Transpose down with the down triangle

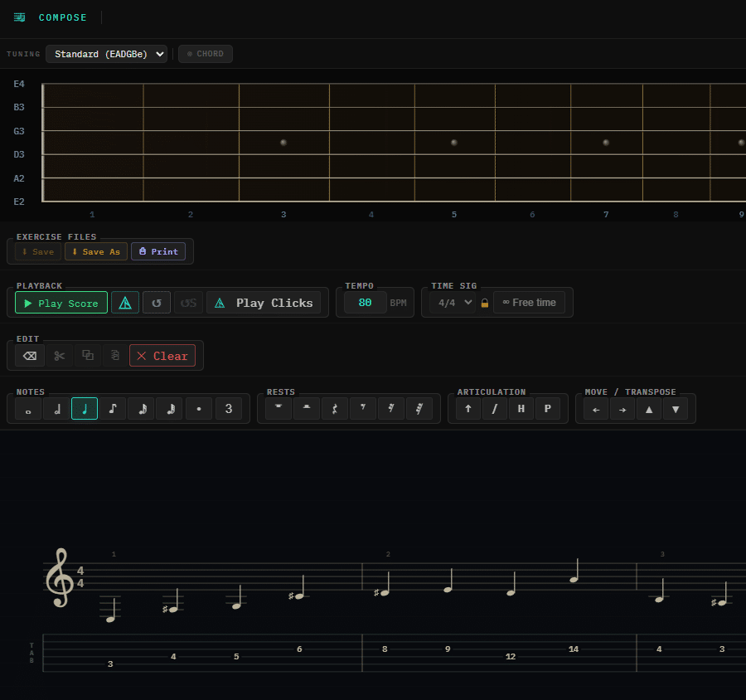click(x=676, y=410)
